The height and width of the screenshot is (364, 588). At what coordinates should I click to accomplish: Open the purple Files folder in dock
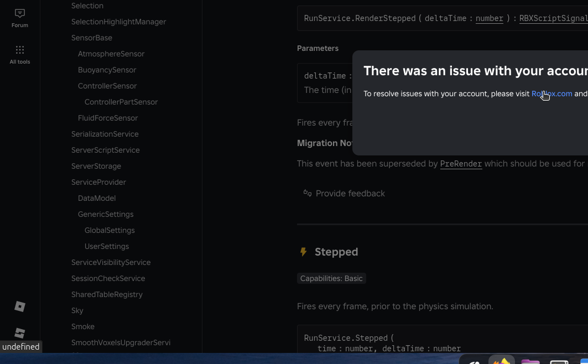coord(530,361)
